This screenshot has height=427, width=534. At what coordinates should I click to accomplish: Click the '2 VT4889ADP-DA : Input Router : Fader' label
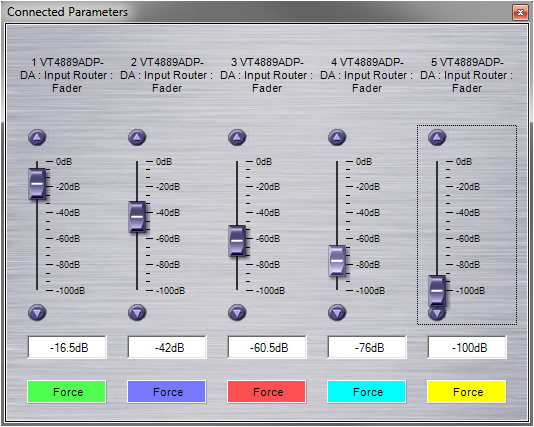167,75
